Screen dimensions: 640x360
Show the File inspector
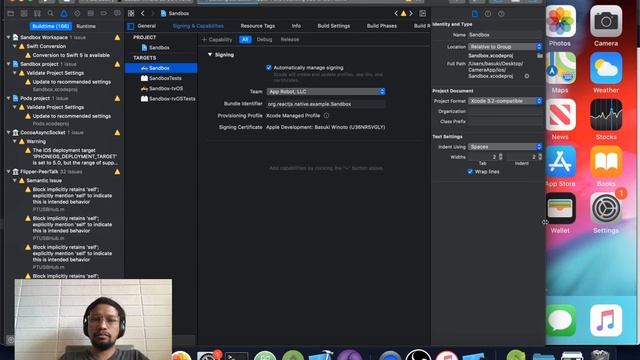pyautogui.click(x=475, y=14)
